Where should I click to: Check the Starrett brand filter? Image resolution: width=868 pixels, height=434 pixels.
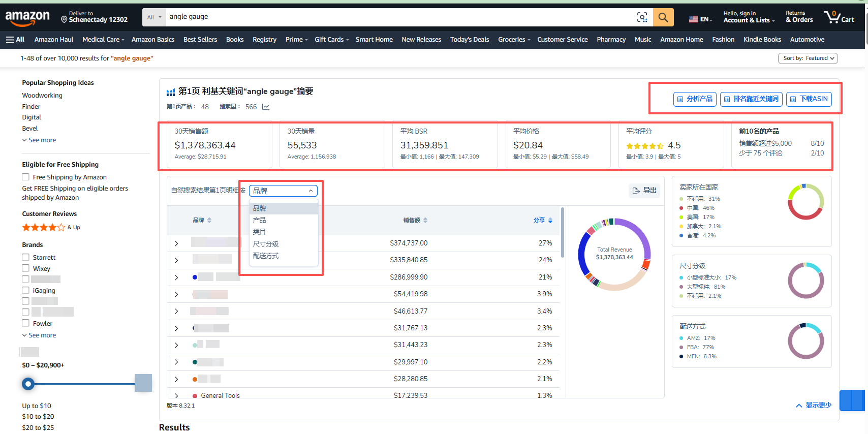click(25, 257)
